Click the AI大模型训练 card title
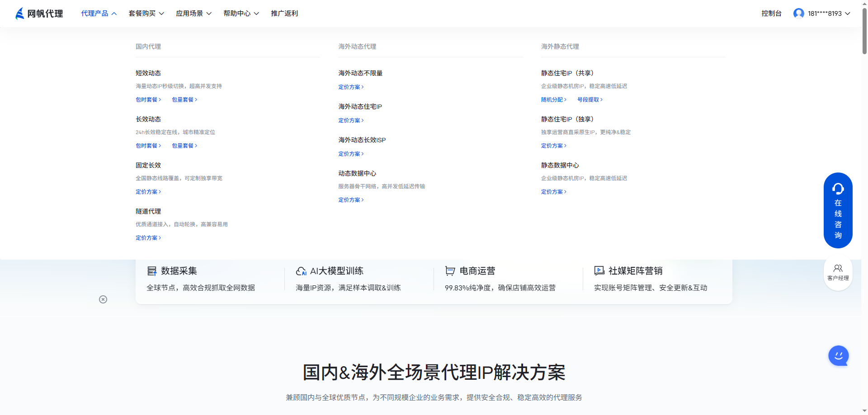The width and height of the screenshot is (868, 415). coord(337,271)
